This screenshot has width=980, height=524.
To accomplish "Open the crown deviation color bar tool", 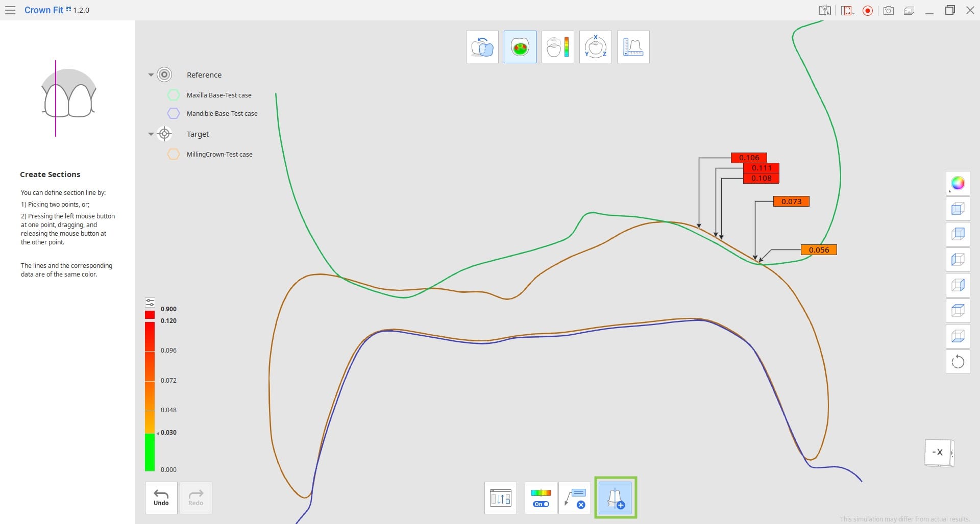I will click(x=558, y=47).
